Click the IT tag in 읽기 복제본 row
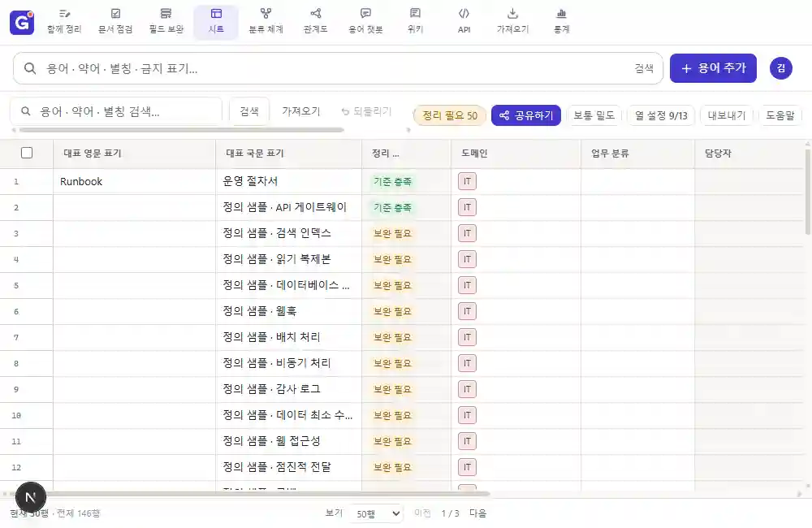This screenshot has height=528, width=812. (x=467, y=259)
